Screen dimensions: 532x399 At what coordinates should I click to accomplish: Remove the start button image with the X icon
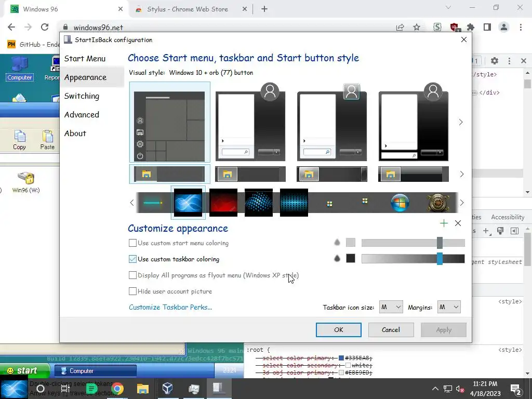(x=458, y=223)
